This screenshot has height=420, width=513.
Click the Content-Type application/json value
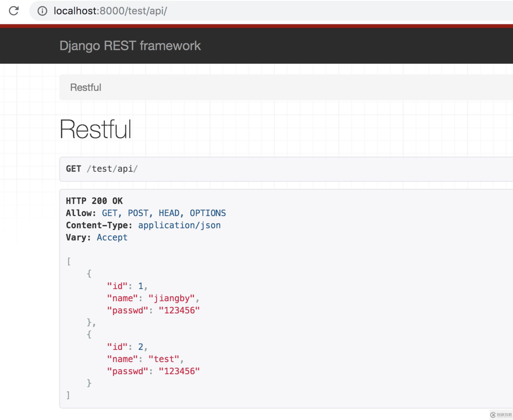coord(179,225)
